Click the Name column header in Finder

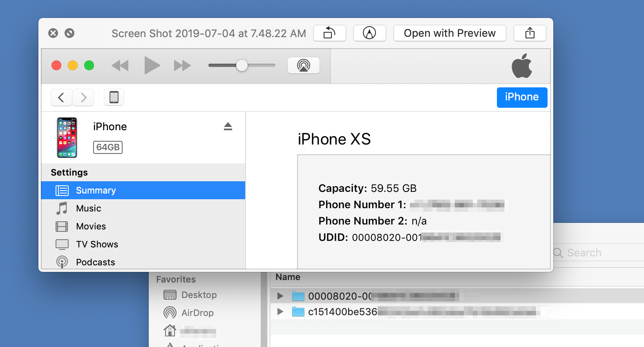[x=288, y=277]
